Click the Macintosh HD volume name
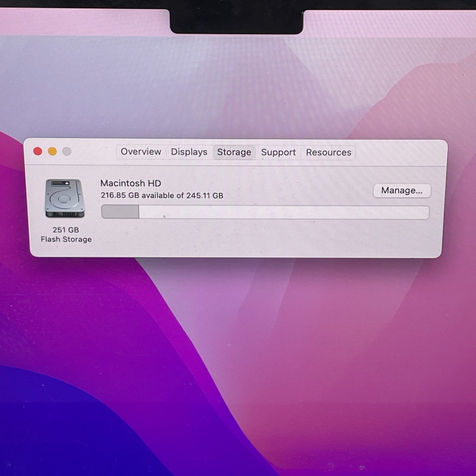Image resolution: width=476 pixels, height=476 pixels. [x=131, y=183]
